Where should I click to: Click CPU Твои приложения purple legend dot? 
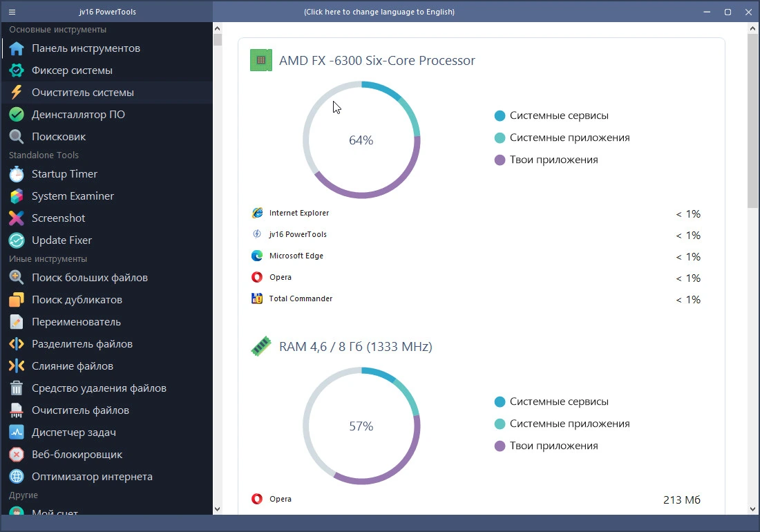click(500, 160)
